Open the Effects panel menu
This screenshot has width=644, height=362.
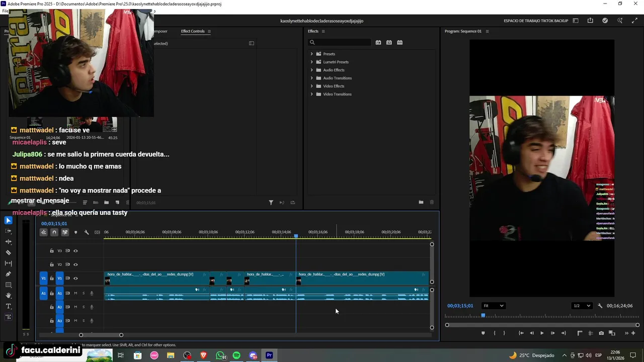[323, 31]
